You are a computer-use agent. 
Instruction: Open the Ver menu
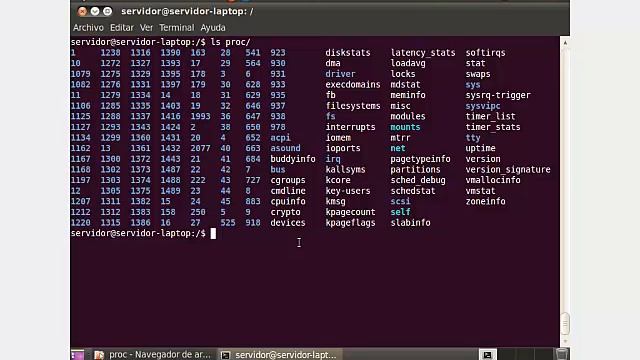[x=146, y=28]
